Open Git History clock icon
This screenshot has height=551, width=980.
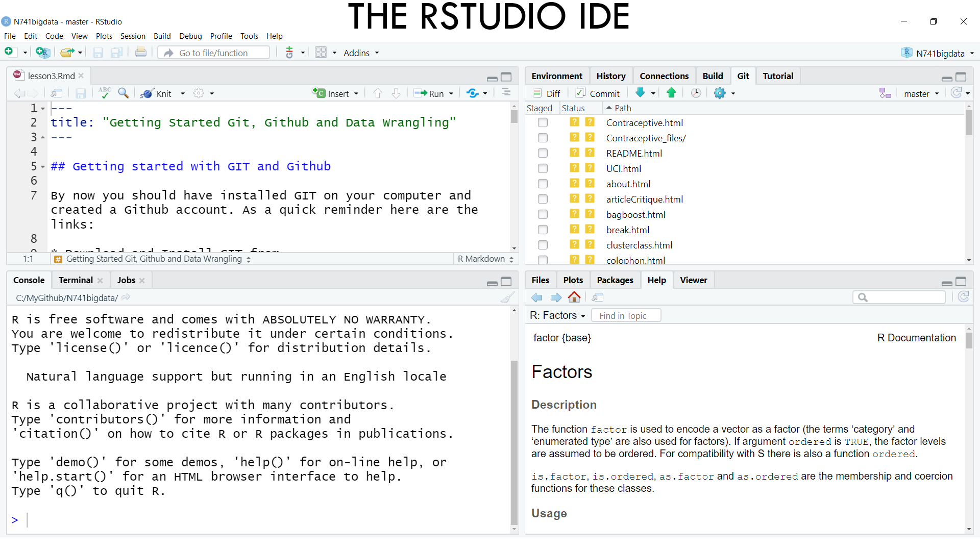coord(696,93)
